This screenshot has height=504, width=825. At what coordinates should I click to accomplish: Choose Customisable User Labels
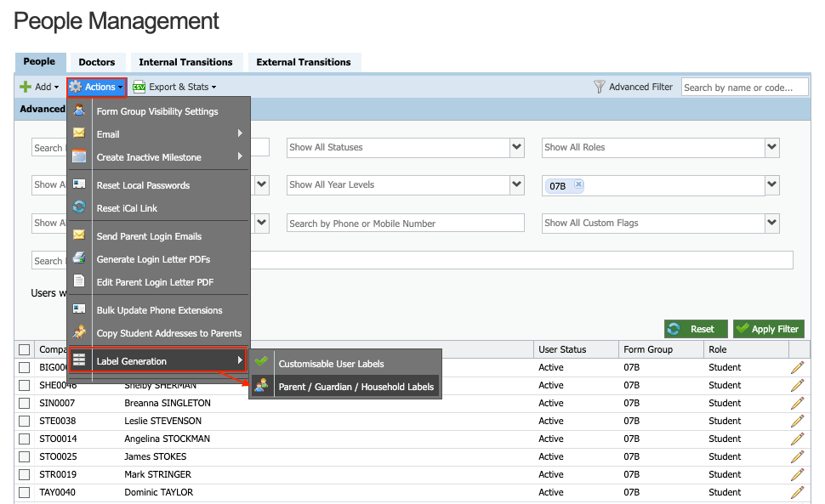(345, 363)
